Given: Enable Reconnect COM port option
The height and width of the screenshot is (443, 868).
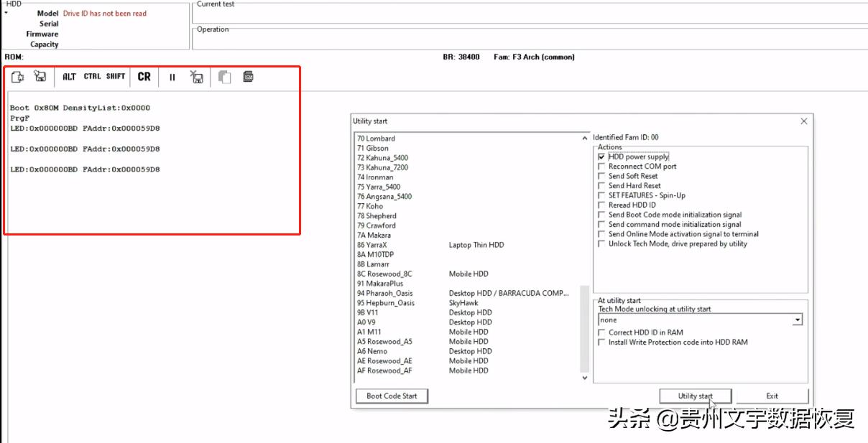Looking at the screenshot, I should pos(601,167).
